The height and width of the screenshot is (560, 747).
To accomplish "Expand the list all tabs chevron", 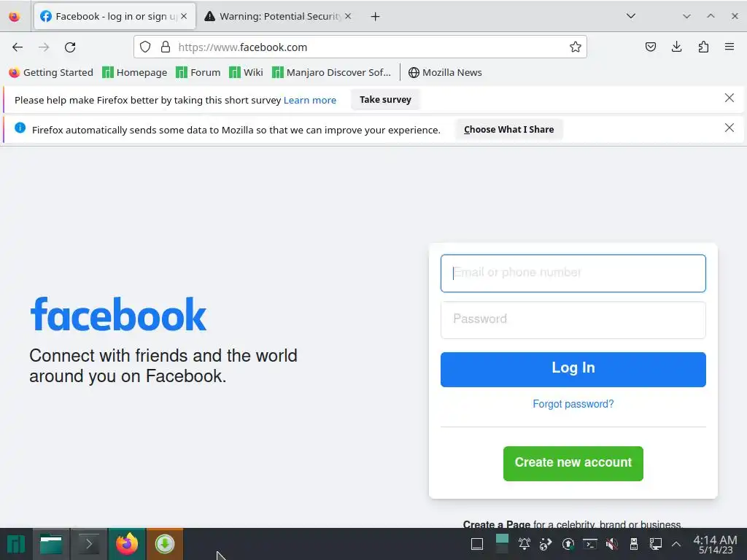I will pyautogui.click(x=631, y=16).
